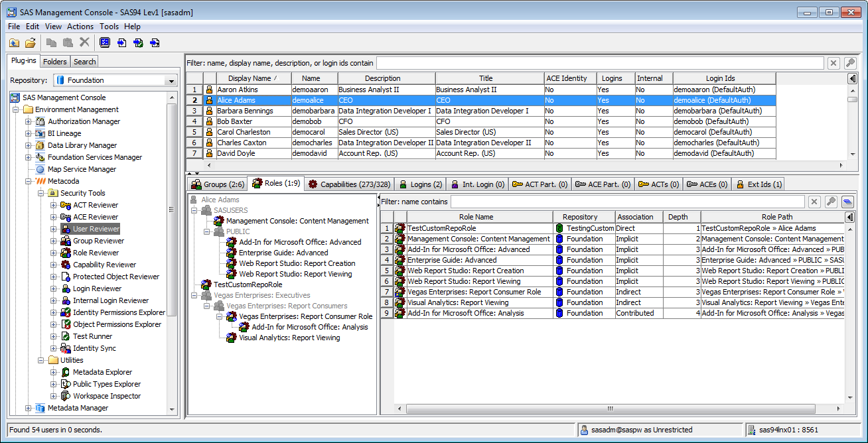
Task: Switch to the Logins (2) tab
Action: (x=419, y=184)
